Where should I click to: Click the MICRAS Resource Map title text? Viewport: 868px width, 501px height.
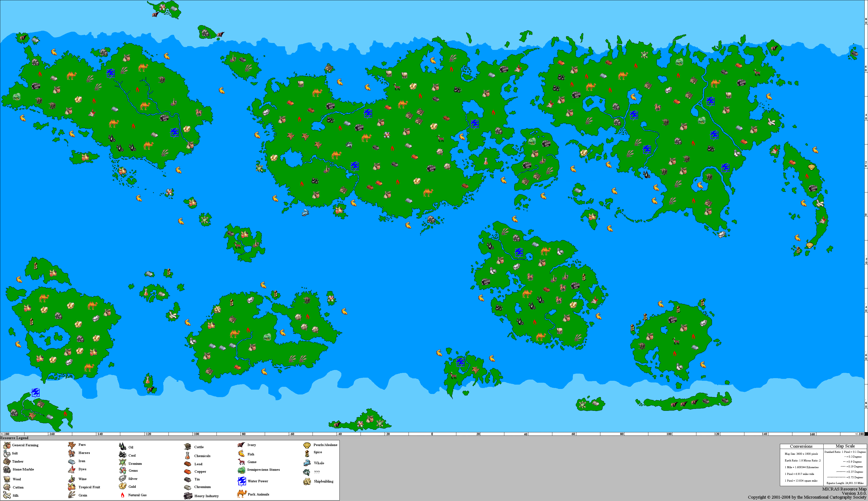[x=844, y=489]
